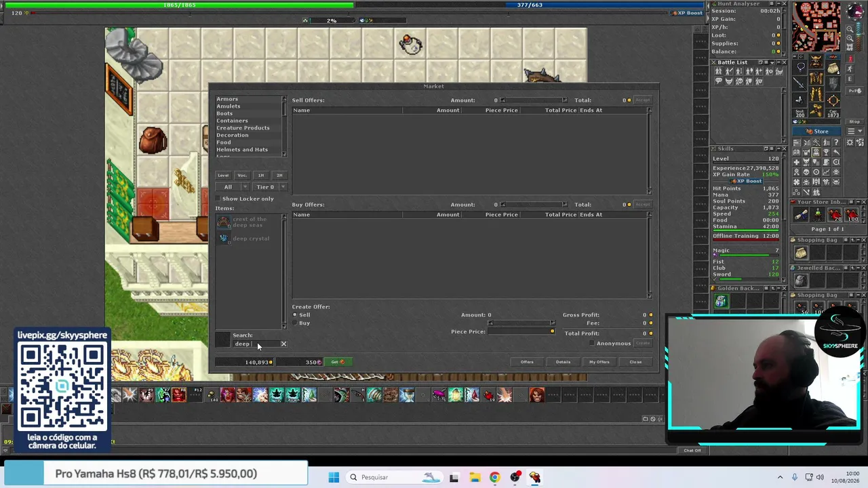Viewport: 868px width, 488px height.
Task: Open the All filter dropdown
Action: (x=233, y=187)
